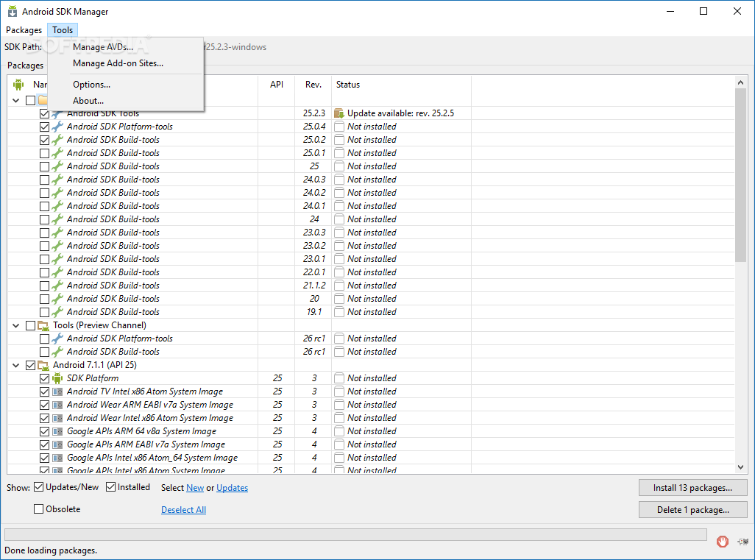This screenshot has width=755, height=560.
Task: Uncheck the SDK Platform checkbox
Action: click(x=44, y=378)
